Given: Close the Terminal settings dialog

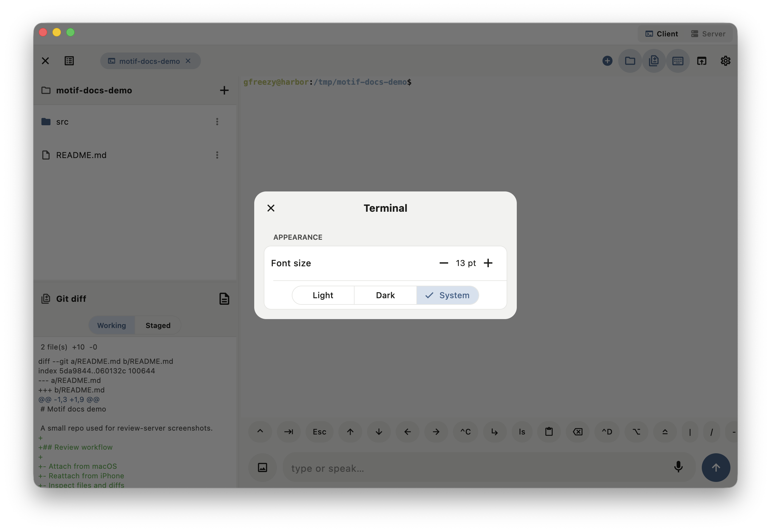Looking at the screenshot, I should point(271,208).
